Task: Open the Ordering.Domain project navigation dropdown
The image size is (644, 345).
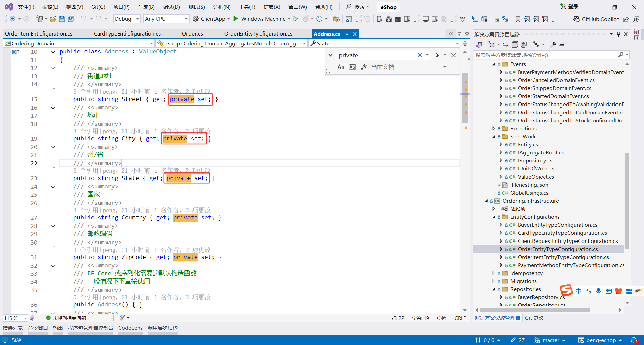Action: [79, 44]
